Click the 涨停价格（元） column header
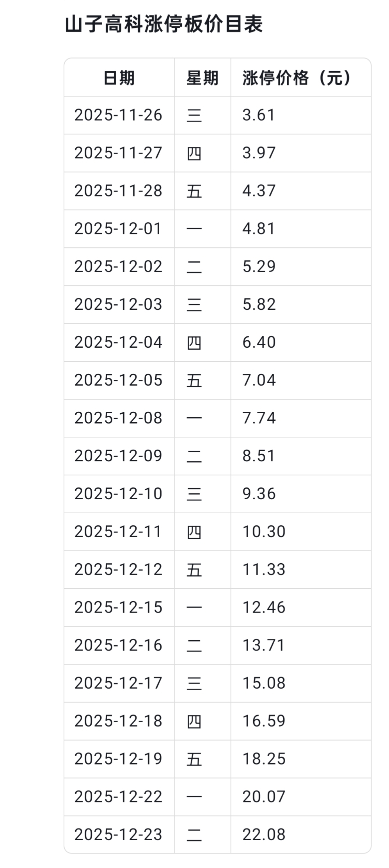Viewport: 389px width, 868px height. point(297,78)
